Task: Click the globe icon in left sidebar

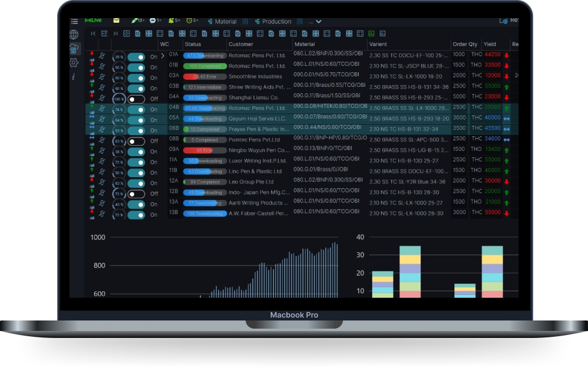Action: pyautogui.click(x=74, y=35)
